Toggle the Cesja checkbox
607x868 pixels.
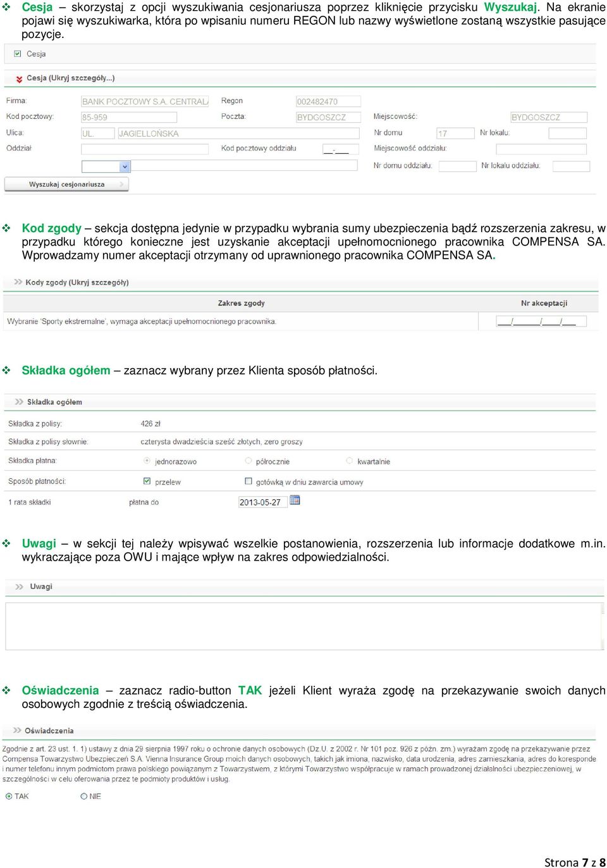point(18,54)
